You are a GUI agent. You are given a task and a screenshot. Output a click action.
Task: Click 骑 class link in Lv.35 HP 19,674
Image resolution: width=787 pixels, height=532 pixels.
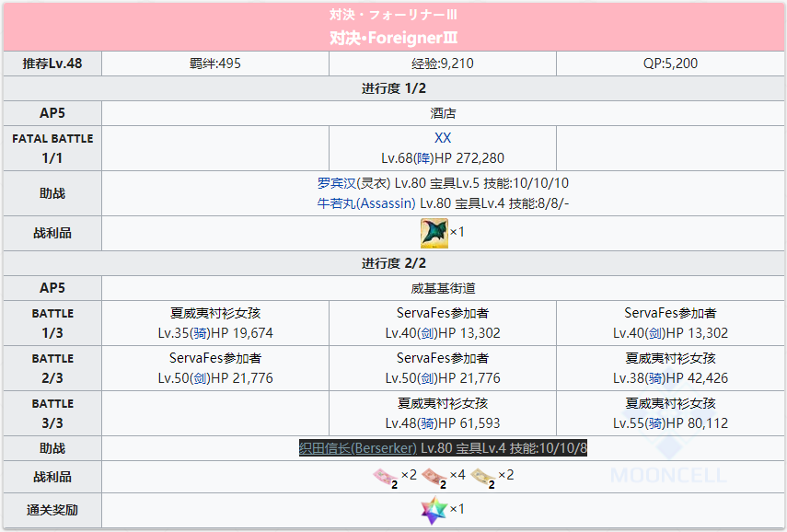point(201,333)
